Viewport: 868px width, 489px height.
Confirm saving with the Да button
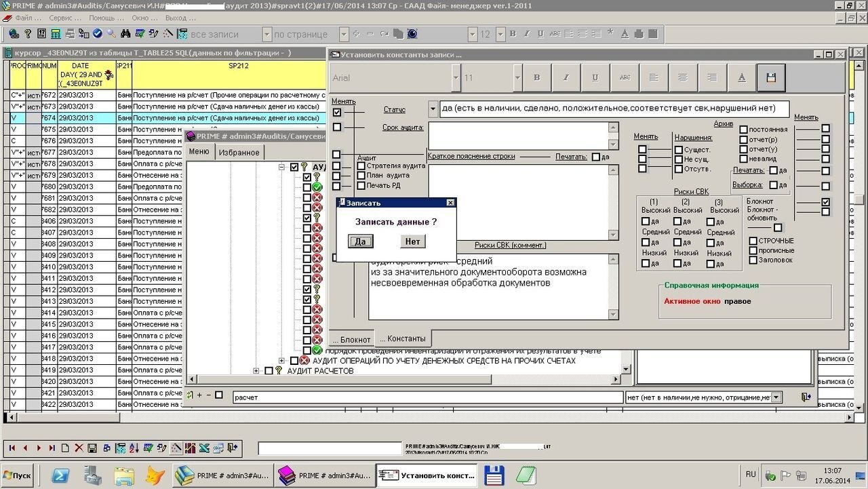tap(360, 241)
